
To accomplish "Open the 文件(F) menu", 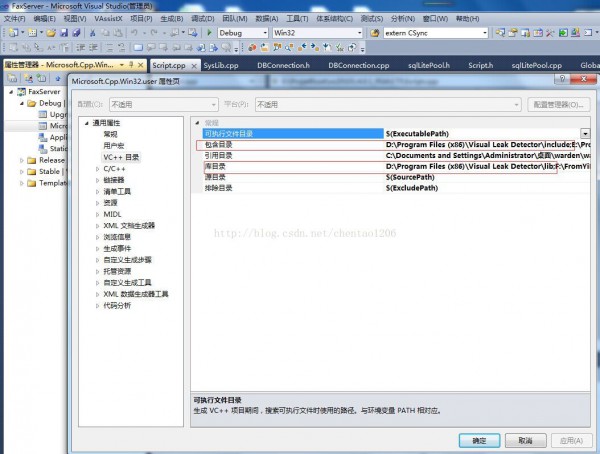I will [15, 18].
